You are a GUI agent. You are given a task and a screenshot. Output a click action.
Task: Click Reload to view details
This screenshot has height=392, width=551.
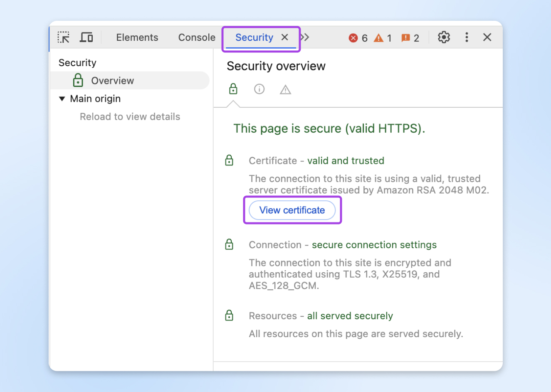pyautogui.click(x=130, y=116)
